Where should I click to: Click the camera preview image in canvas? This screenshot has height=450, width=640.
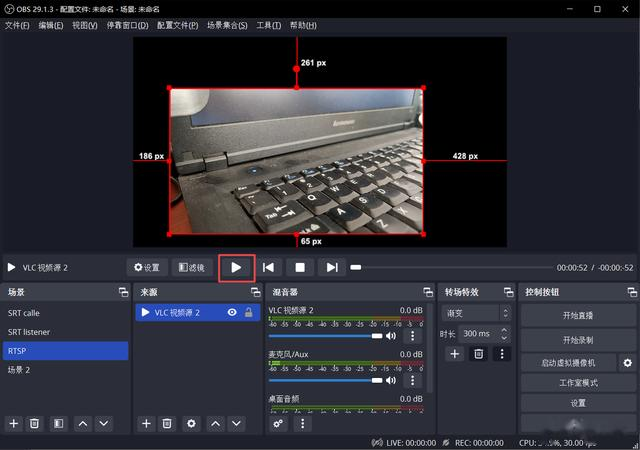(x=296, y=161)
